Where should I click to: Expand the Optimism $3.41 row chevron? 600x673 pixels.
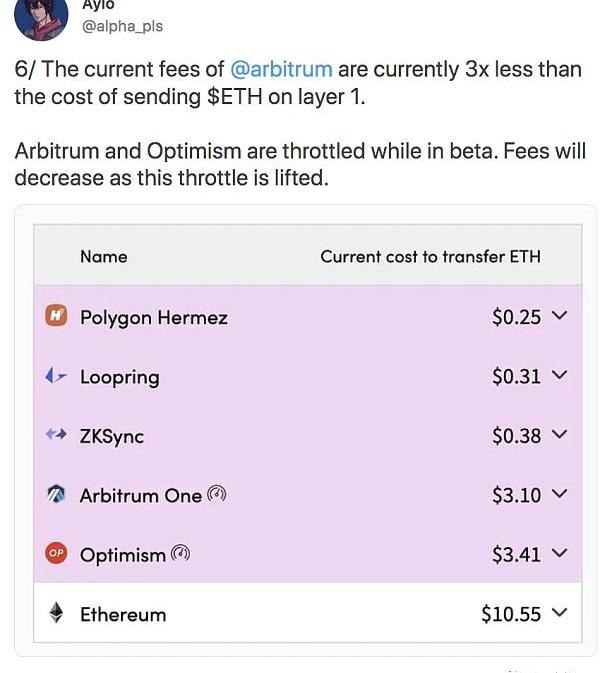coord(559,553)
